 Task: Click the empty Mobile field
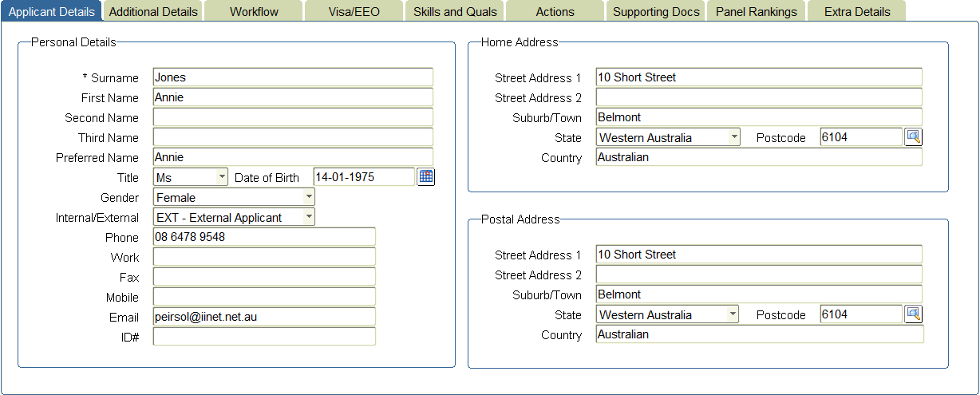(264, 297)
